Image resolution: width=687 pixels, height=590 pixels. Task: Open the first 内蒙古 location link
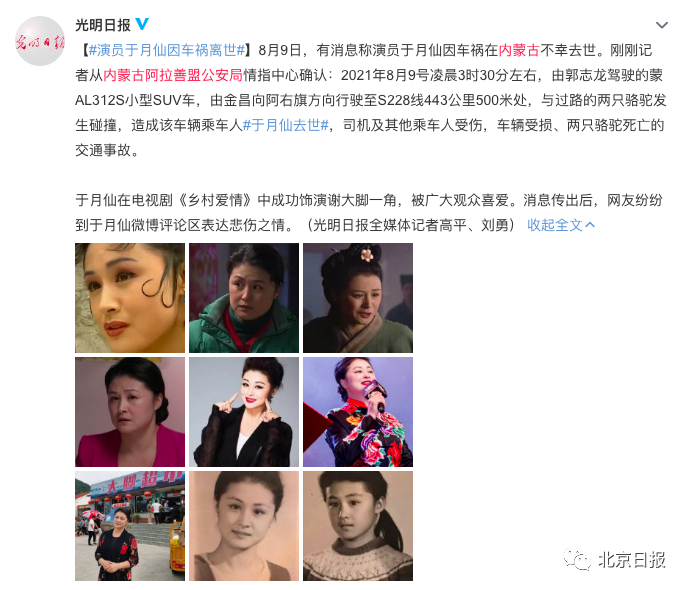click(519, 50)
